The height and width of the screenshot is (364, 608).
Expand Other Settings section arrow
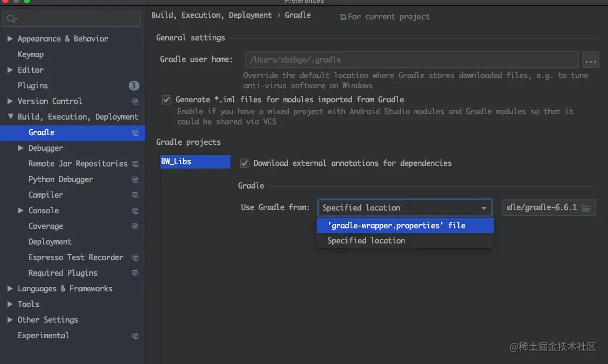coord(10,319)
